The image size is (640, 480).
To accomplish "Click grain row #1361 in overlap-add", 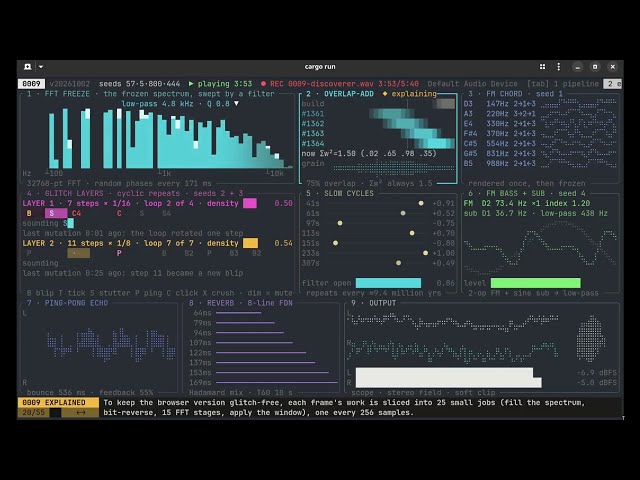I will click(x=378, y=114).
